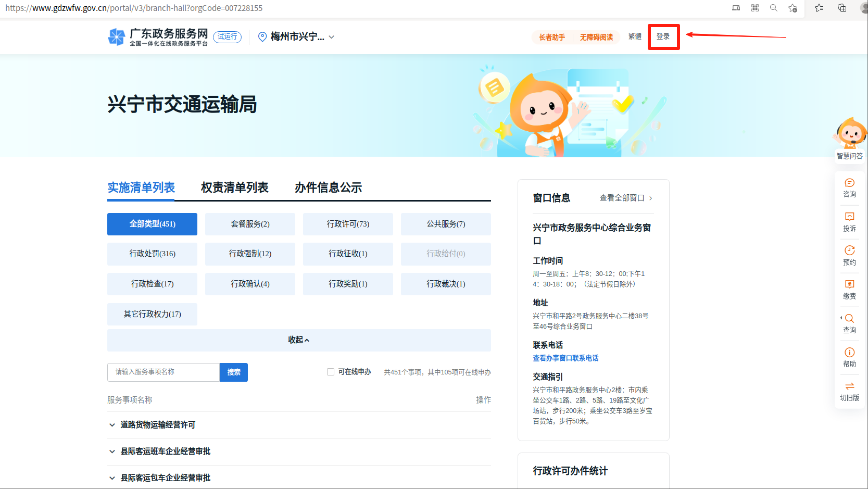Open the 帮助 help info icon
Viewport: 868px width, 489px height.
coord(849,353)
